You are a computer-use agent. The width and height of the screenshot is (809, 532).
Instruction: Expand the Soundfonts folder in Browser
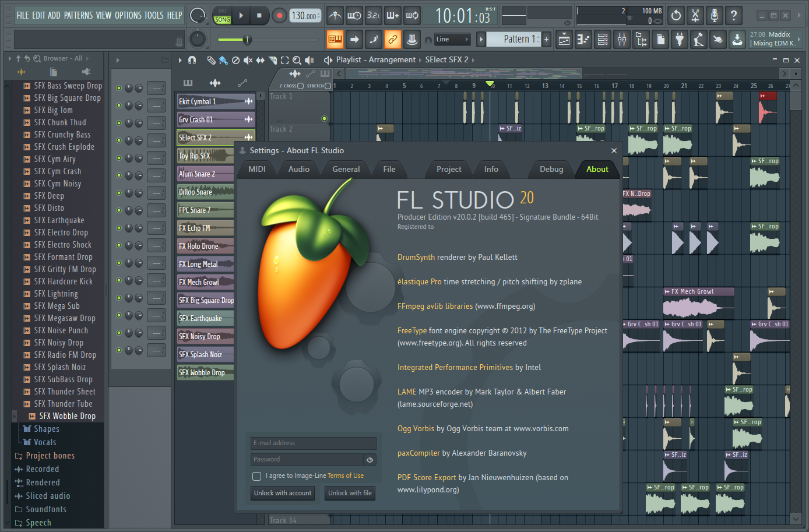40,509
